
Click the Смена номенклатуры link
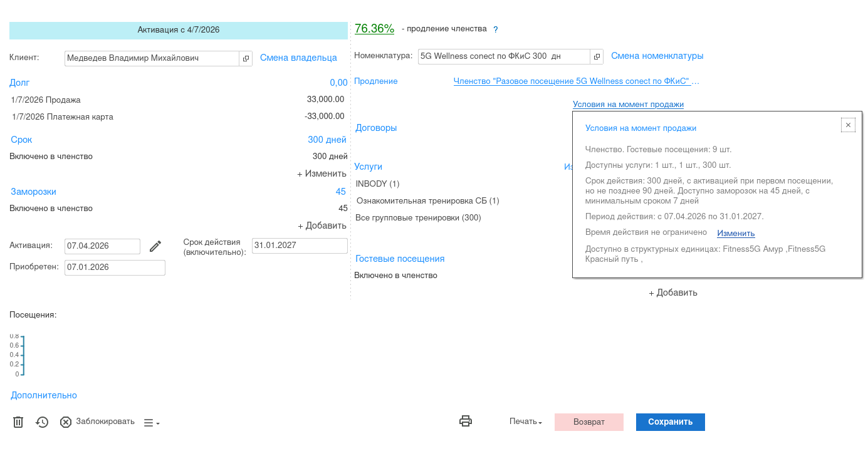click(x=657, y=56)
